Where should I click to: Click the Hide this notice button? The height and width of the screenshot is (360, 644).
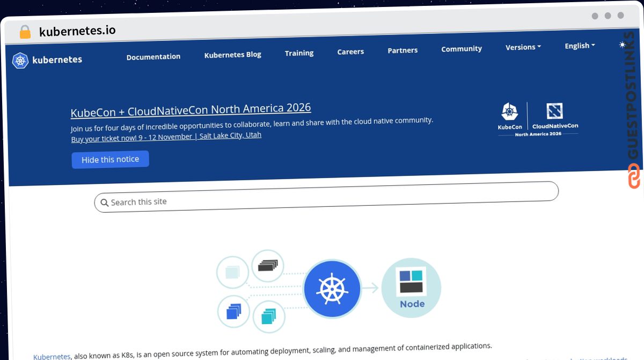110,160
